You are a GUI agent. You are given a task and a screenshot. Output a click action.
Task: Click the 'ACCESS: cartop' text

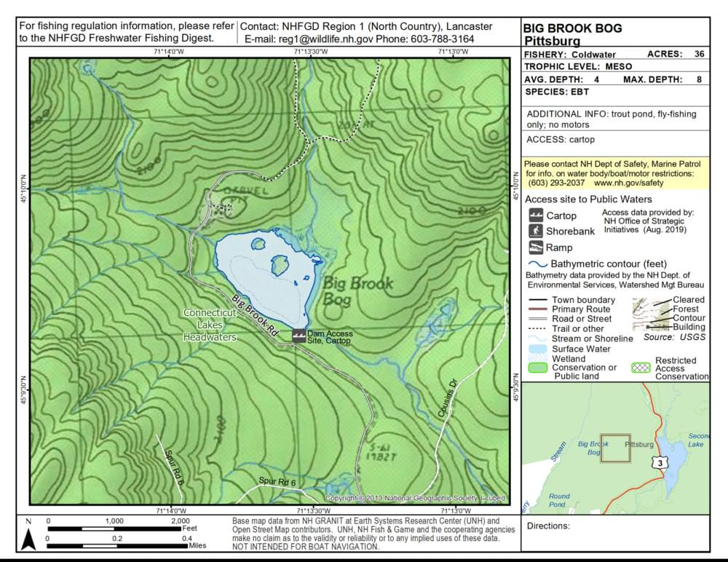pos(561,139)
